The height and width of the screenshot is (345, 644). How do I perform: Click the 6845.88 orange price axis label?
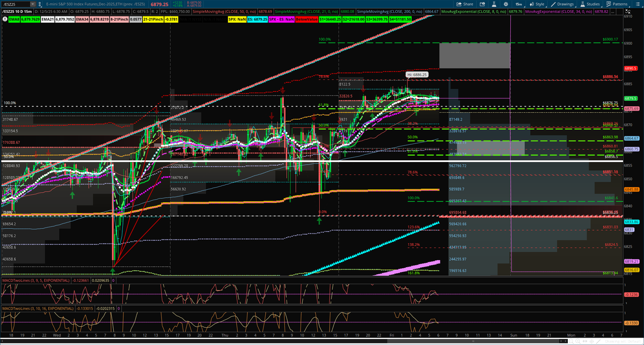coord(631,189)
